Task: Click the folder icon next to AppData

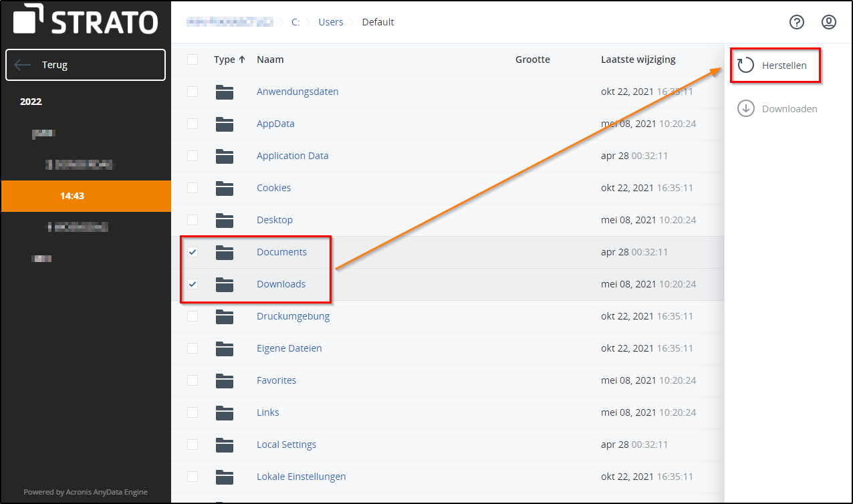Action: tap(224, 124)
